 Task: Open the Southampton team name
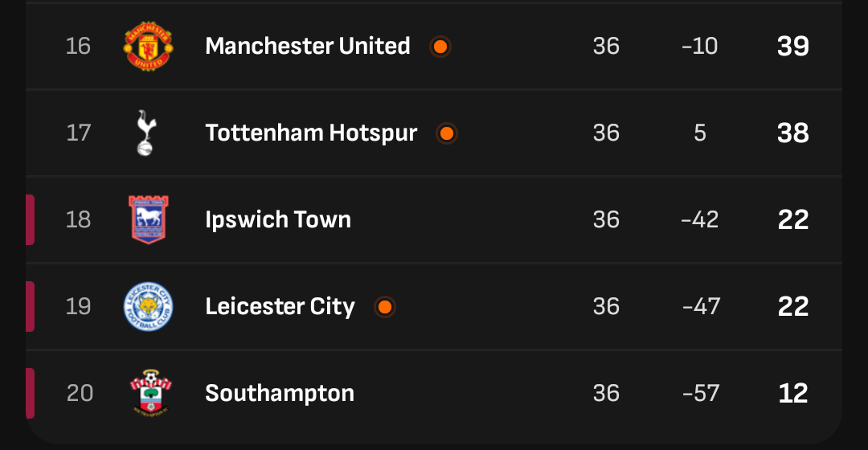tap(280, 394)
